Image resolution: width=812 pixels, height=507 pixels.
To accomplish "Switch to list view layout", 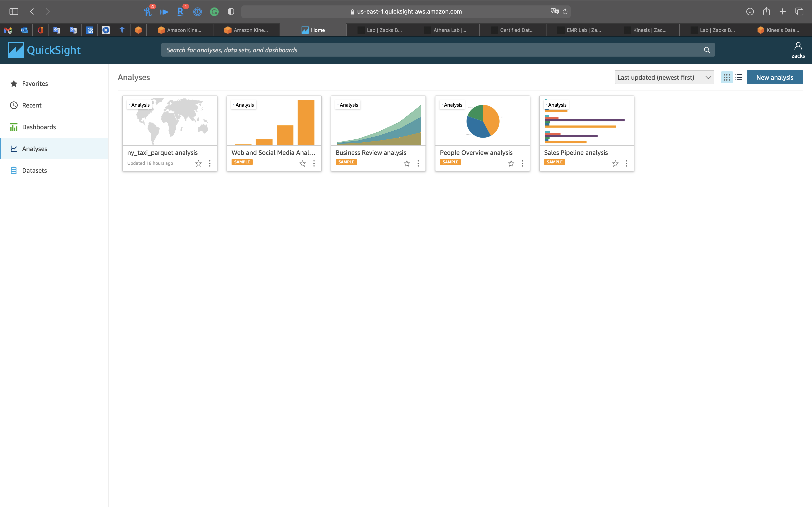I will pos(739,77).
